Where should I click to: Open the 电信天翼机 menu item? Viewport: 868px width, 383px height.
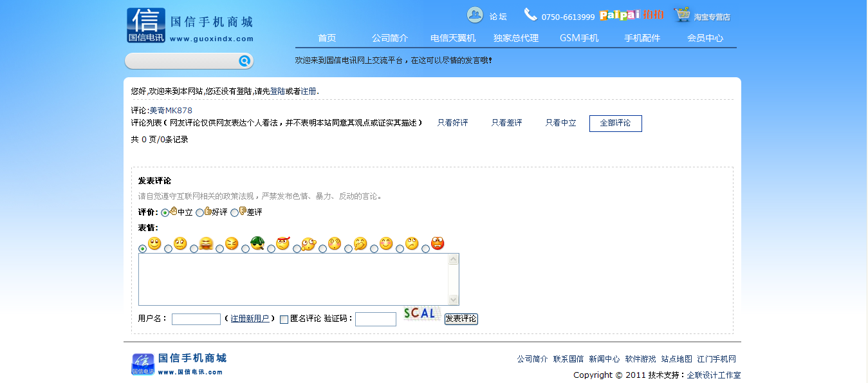pos(453,38)
